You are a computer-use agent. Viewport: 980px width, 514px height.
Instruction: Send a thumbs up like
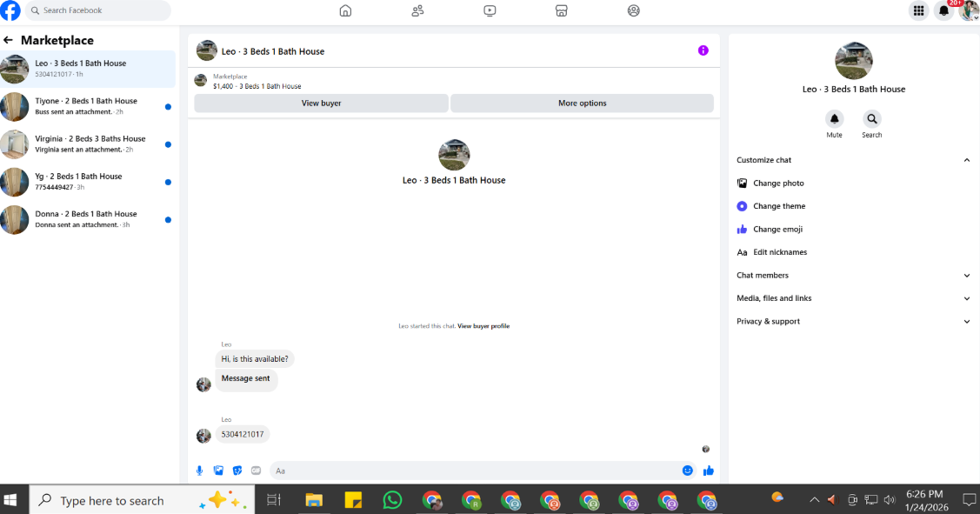click(708, 471)
